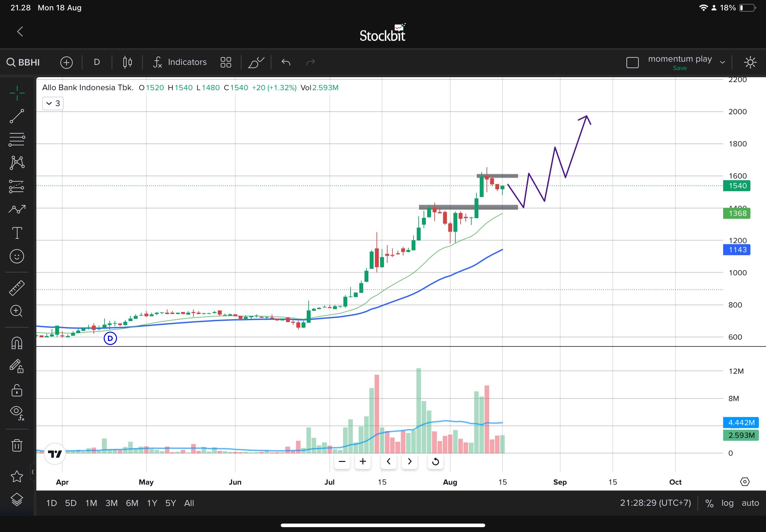The image size is (766, 532).
Task: Select the long position forecast tool
Action: click(x=17, y=186)
